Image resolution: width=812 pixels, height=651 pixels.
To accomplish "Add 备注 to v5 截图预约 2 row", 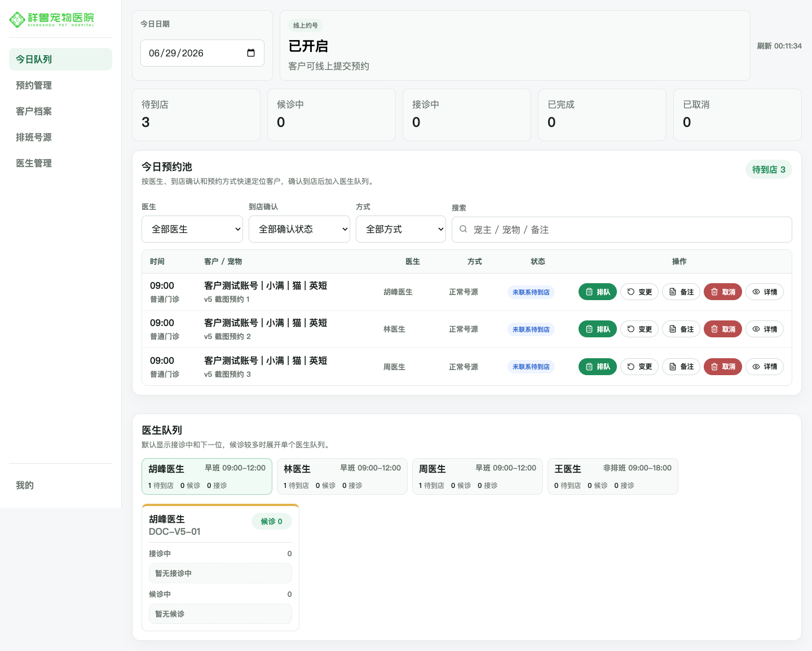I will [x=681, y=329].
